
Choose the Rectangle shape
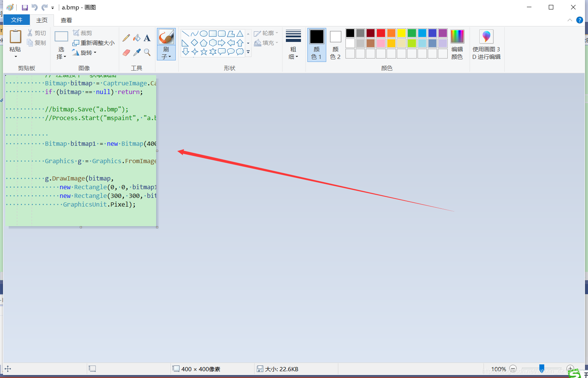(213, 34)
